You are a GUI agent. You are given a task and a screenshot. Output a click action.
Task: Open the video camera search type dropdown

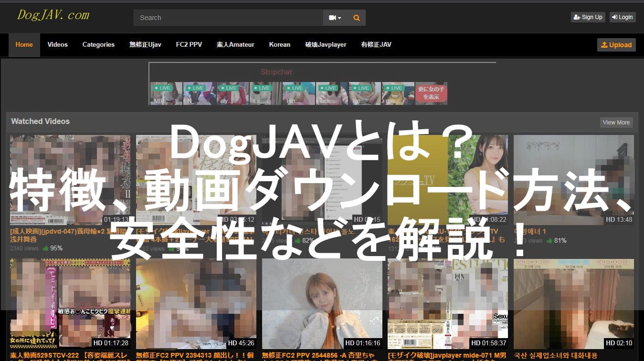click(x=335, y=18)
